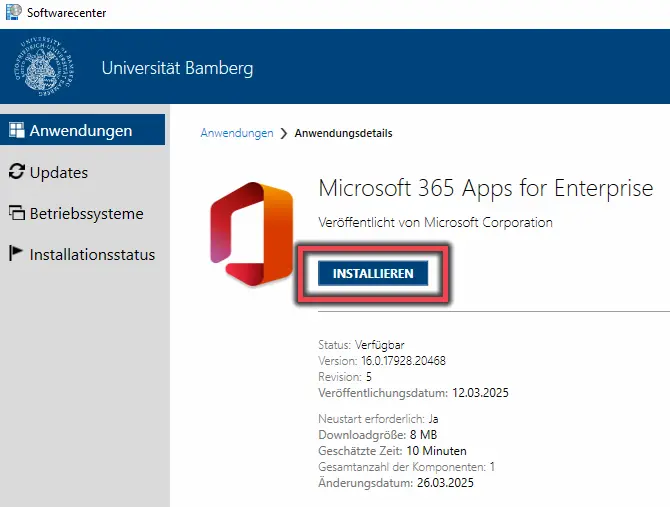670x507 pixels.
Task: Select the Anwendungen sidebar tab label
Action: click(81, 130)
